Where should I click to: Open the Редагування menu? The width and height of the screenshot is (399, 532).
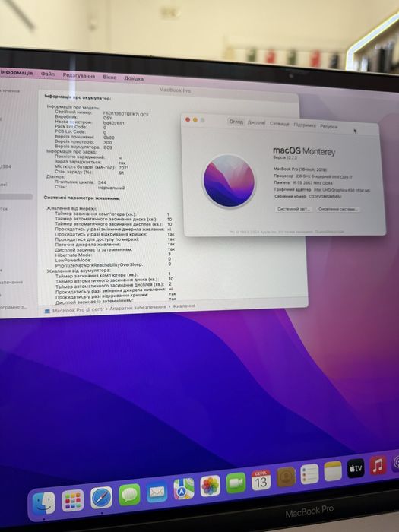pos(79,75)
